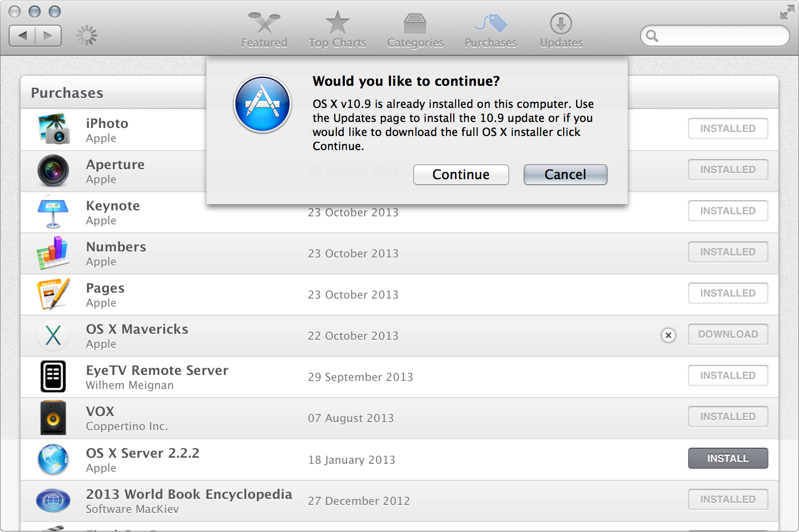
Task: Click the Aperture app icon
Action: coord(53,171)
